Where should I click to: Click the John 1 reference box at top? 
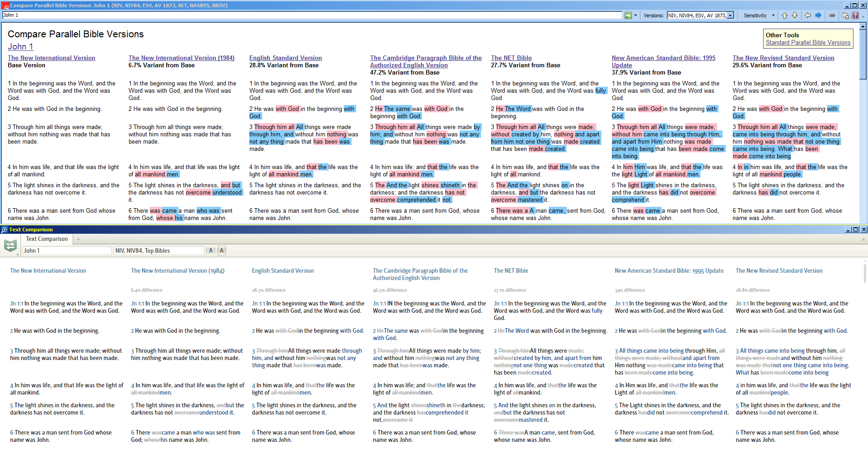(312, 15)
